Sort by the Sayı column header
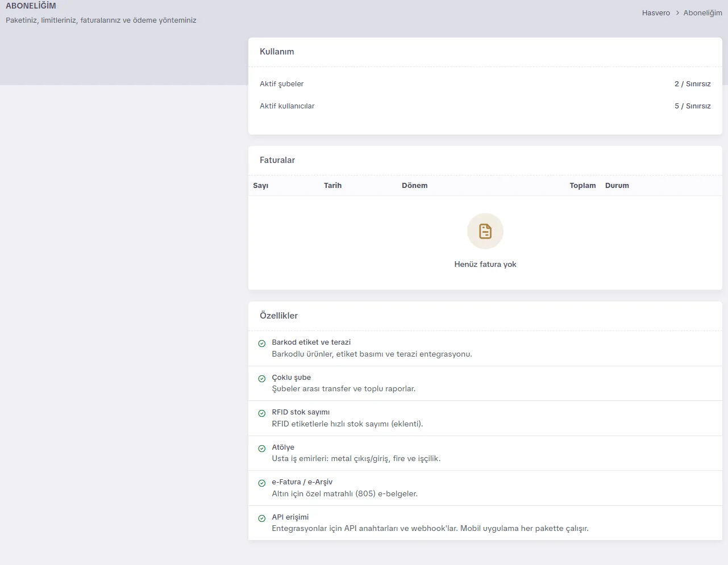This screenshot has height=565, width=728. point(261,186)
